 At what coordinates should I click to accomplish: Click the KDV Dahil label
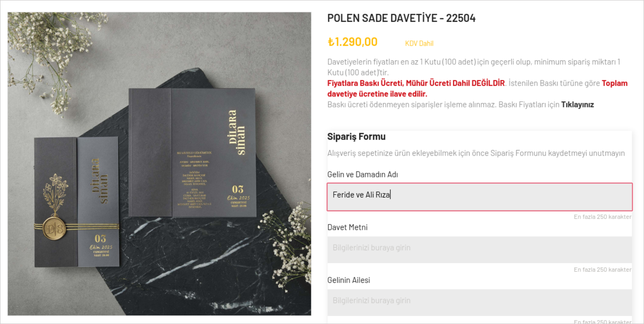(x=419, y=43)
